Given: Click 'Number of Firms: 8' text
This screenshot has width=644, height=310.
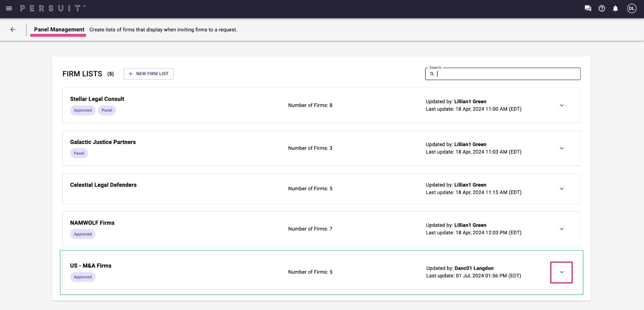Looking at the screenshot, I should click(x=310, y=105).
